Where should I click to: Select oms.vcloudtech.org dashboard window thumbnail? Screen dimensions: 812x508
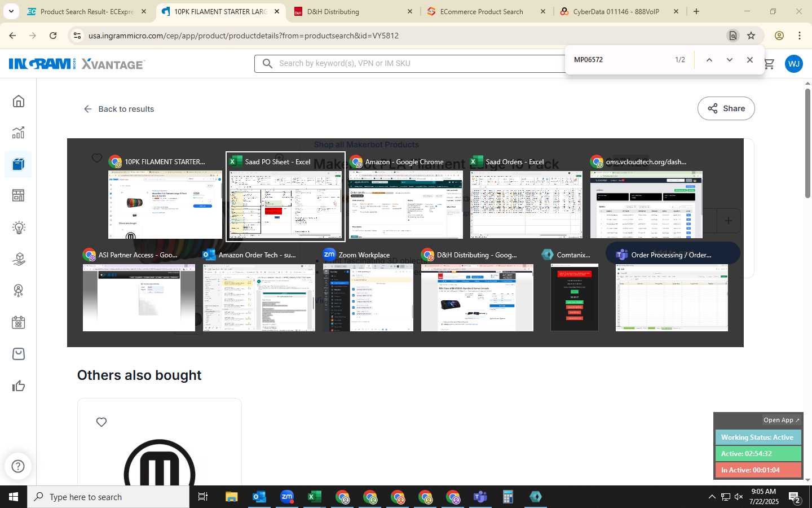tap(646, 196)
